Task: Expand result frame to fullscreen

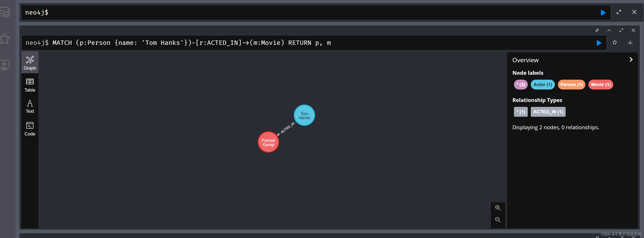Action: (621, 30)
